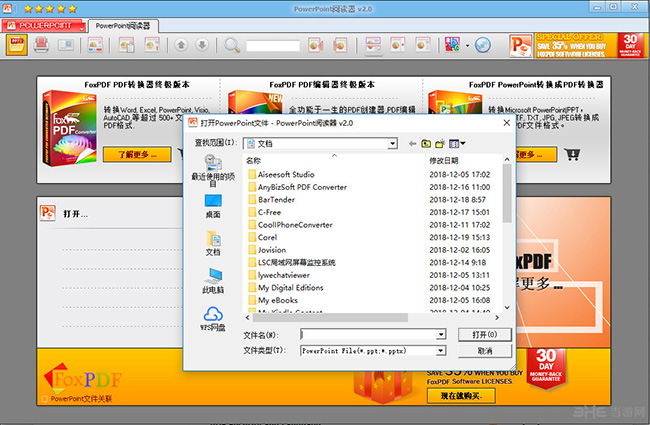Screen dimensions: 650x425
Task: Click the colorful language icon in toolbar
Action: 452,45
